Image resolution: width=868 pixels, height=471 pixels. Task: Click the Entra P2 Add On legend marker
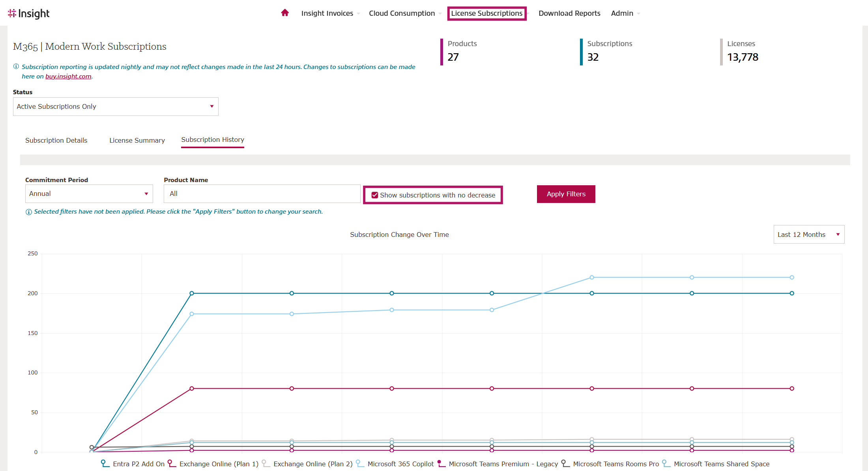click(x=105, y=464)
